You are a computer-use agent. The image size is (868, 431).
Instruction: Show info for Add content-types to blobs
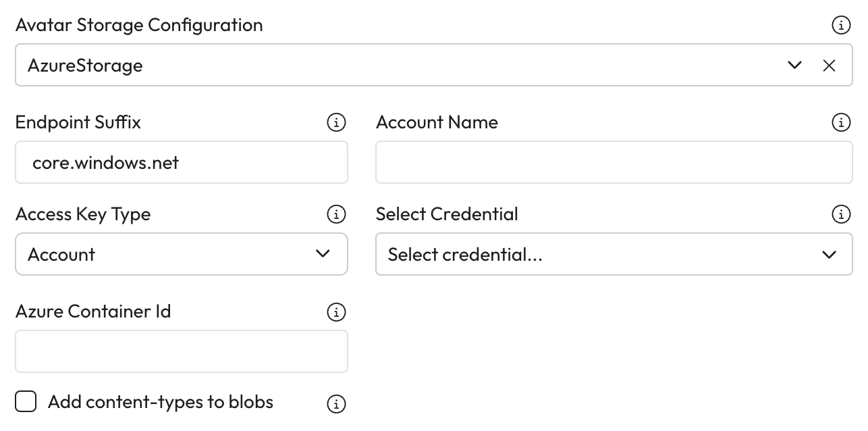click(335, 404)
